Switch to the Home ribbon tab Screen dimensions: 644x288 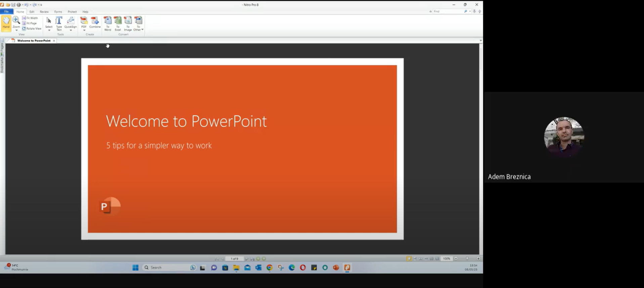tap(20, 12)
